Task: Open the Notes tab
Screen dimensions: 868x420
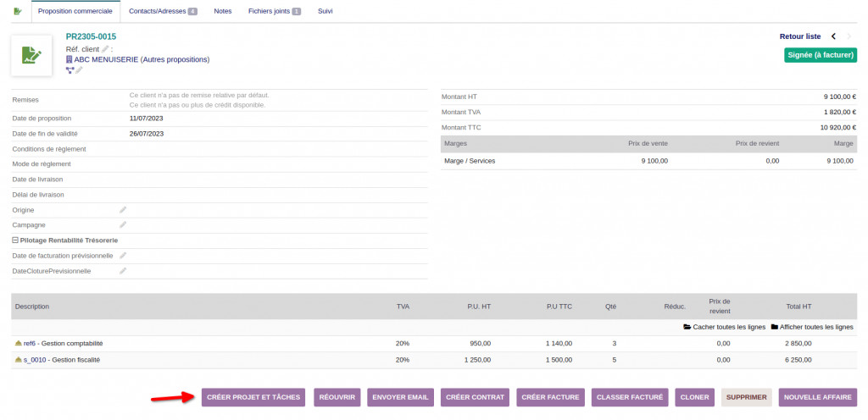Action: (223, 12)
